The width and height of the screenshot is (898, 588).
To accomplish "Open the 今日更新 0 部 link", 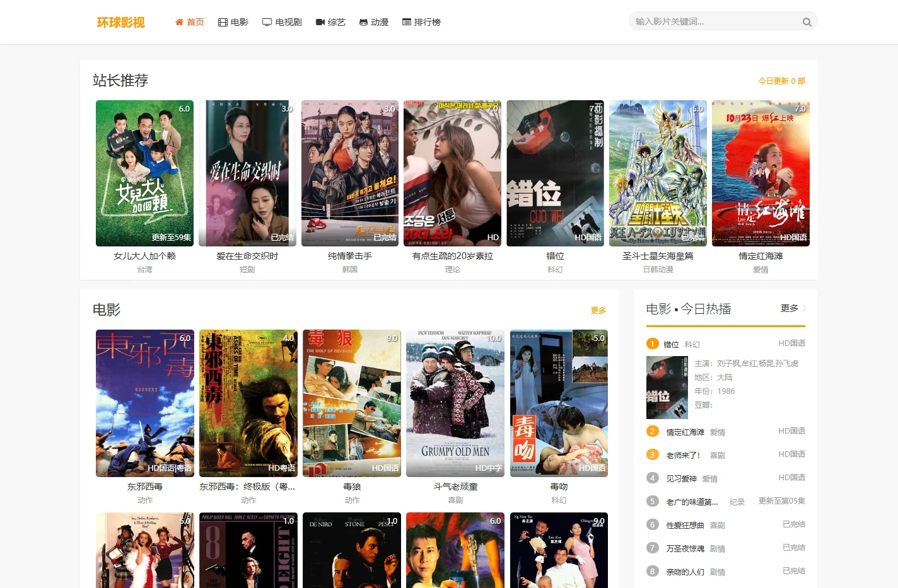I will [x=781, y=81].
